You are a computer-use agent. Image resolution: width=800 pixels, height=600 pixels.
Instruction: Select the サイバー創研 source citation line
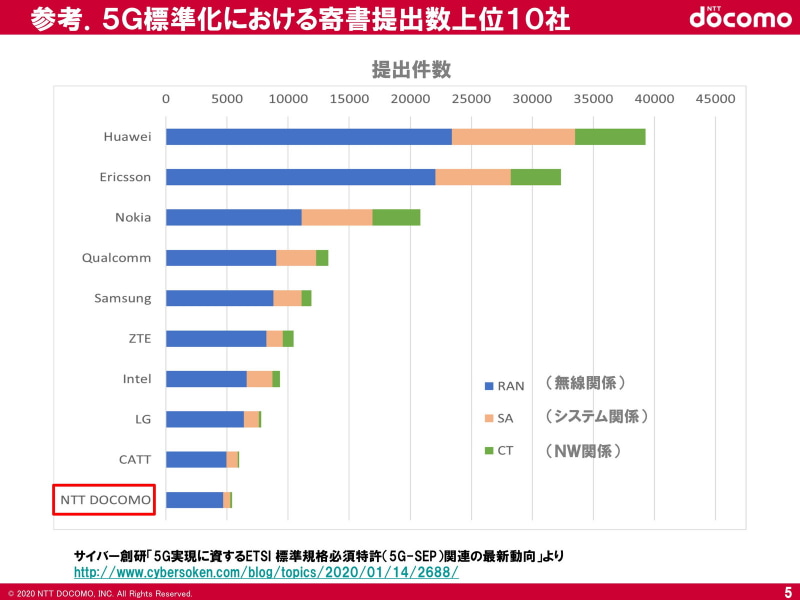point(318,556)
